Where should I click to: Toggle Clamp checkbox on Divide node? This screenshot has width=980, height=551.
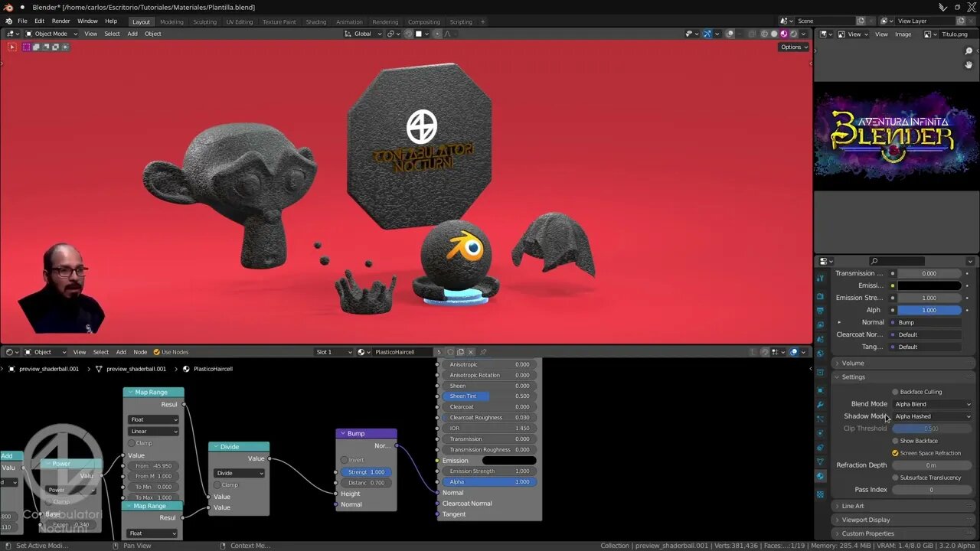coord(217,484)
